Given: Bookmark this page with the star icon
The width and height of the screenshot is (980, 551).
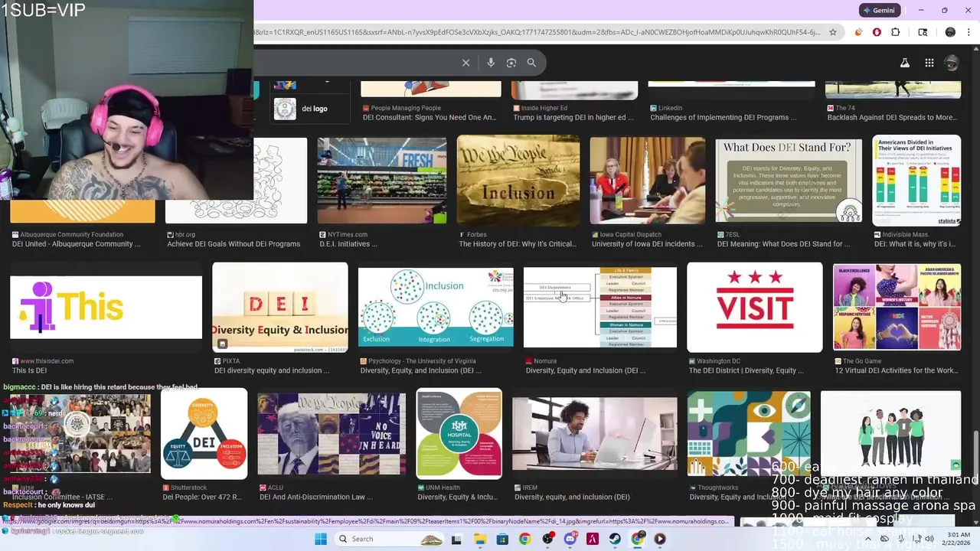Looking at the screenshot, I should [833, 32].
